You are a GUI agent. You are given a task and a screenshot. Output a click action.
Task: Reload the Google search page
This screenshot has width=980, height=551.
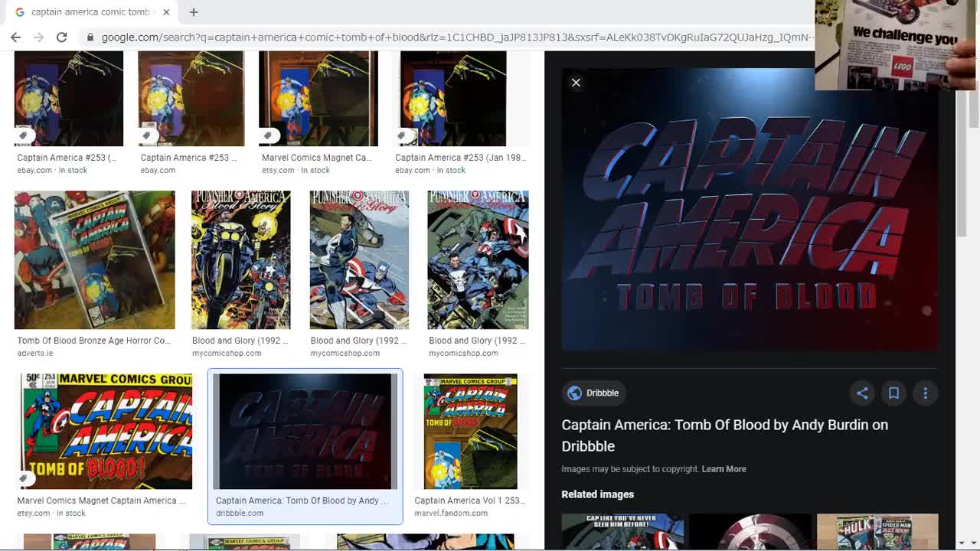pyautogui.click(x=62, y=37)
